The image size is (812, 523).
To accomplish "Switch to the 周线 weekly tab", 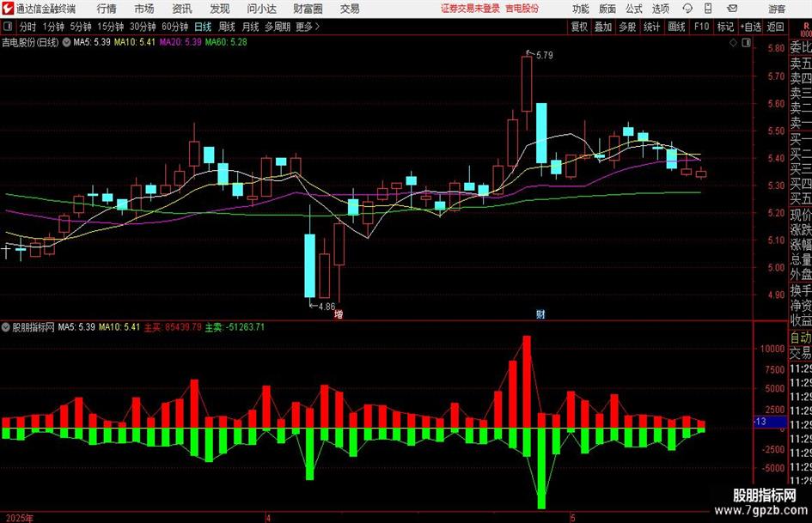I will [x=227, y=27].
